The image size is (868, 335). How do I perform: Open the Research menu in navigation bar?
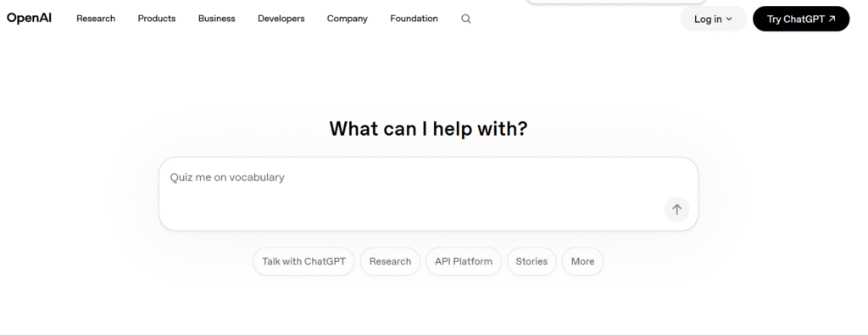click(96, 19)
